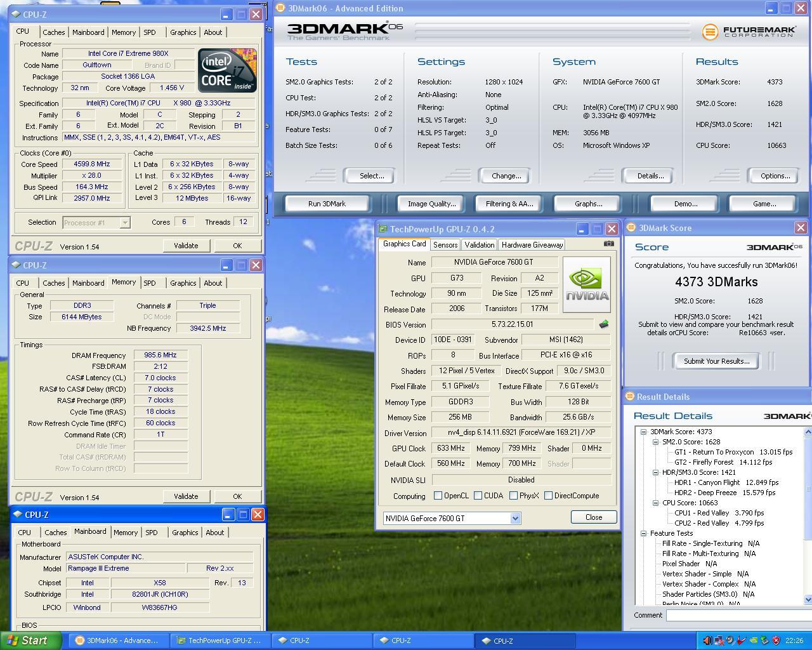Open Graphics tab in memory CPU-Z window

point(183,283)
